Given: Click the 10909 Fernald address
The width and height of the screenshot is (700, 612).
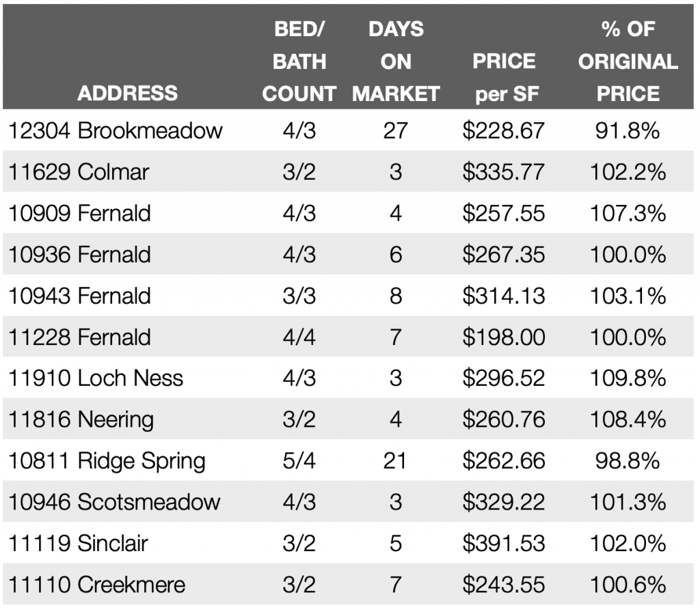Looking at the screenshot, I should pos(79,213).
